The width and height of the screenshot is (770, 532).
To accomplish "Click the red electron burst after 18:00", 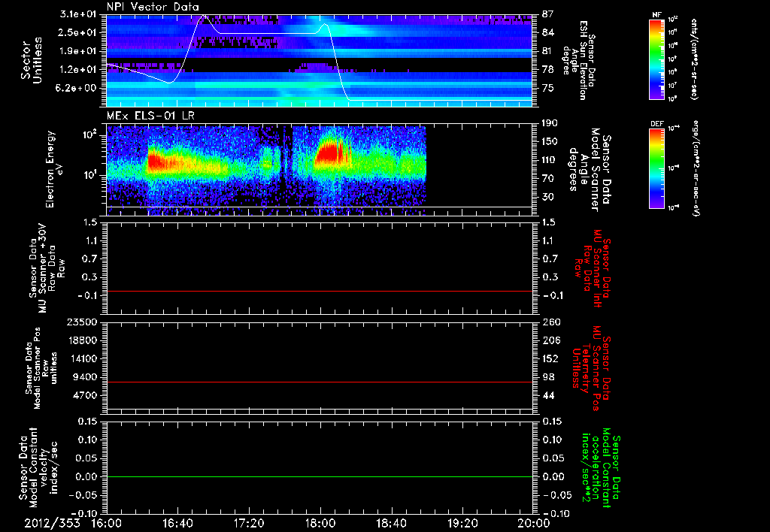I will pos(330,152).
